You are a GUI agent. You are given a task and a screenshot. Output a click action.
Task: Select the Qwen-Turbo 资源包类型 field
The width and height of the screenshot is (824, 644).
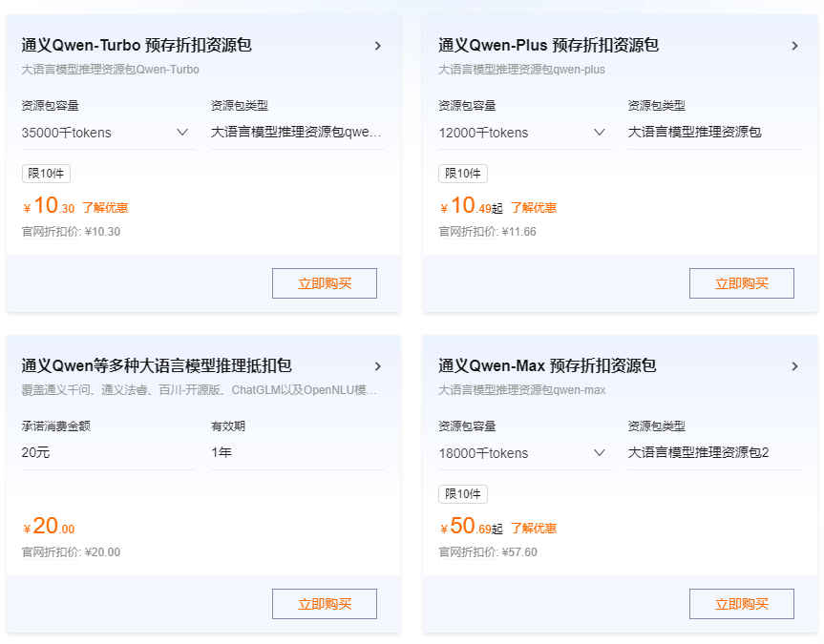click(x=296, y=133)
